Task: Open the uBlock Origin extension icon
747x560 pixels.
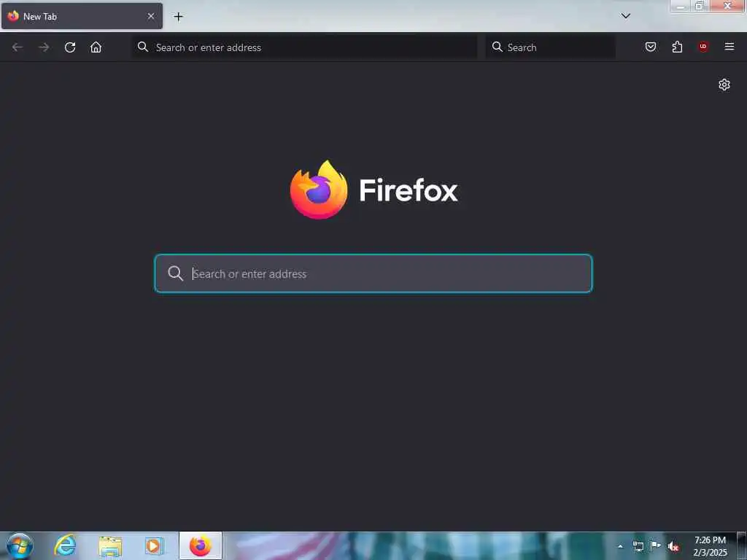Action: click(x=703, y=47)
